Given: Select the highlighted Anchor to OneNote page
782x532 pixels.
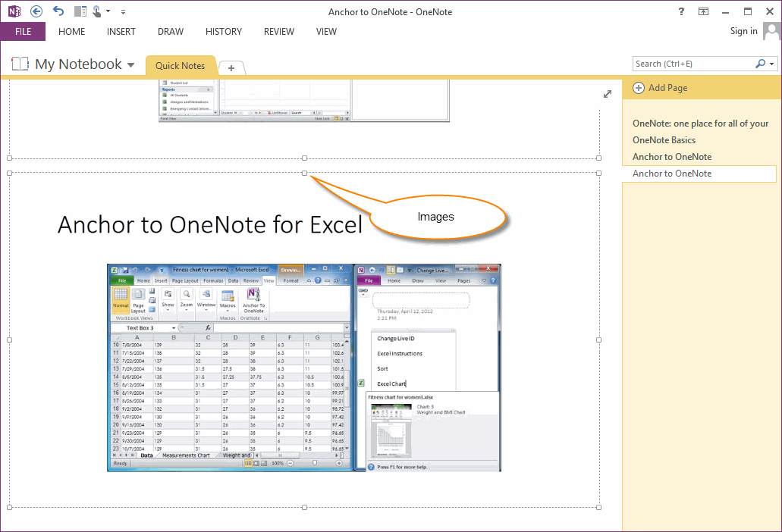Looking at the screenshot, I should coord(700,174).
